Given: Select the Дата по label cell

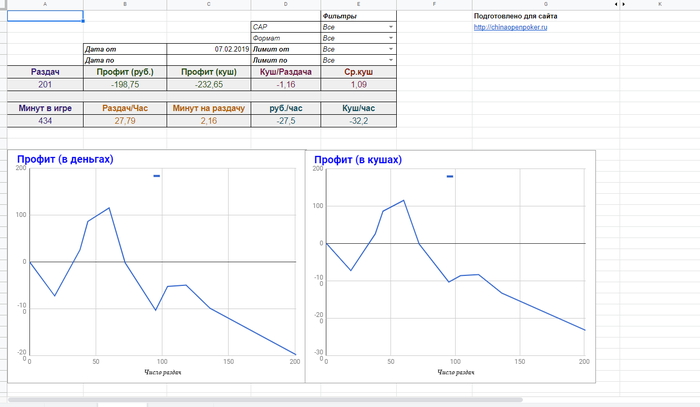Looking at the screenshot, I should tap(125, 60).
